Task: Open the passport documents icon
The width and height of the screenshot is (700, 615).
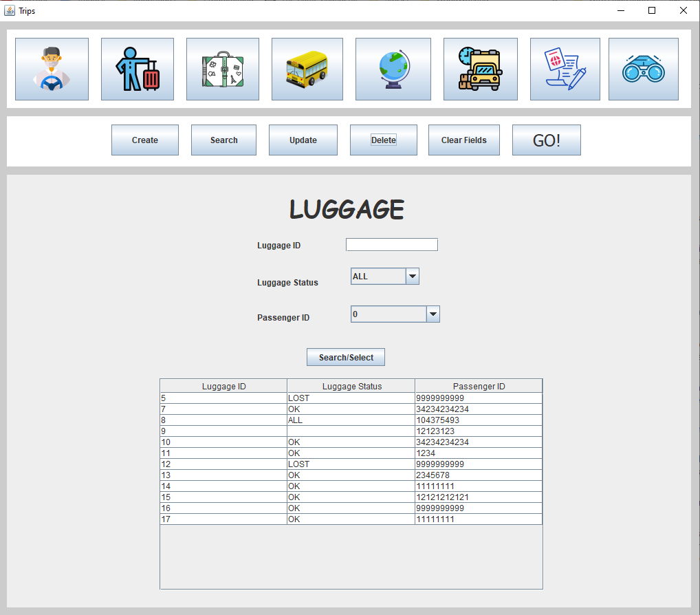Action: coord(565,69)
